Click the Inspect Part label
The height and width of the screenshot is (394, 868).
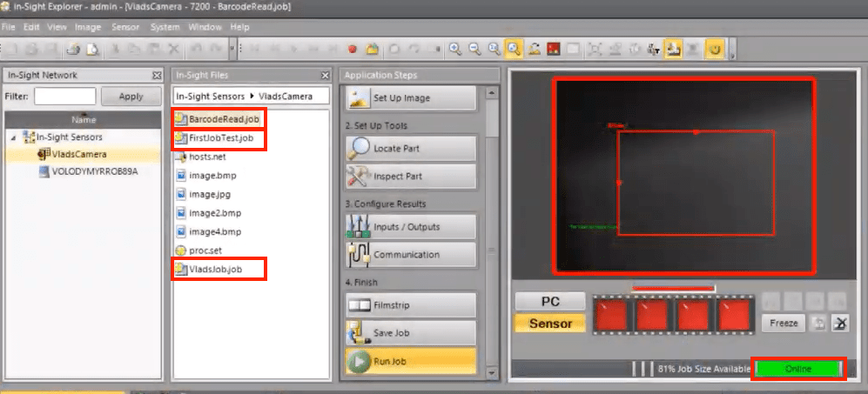[398, 176]
